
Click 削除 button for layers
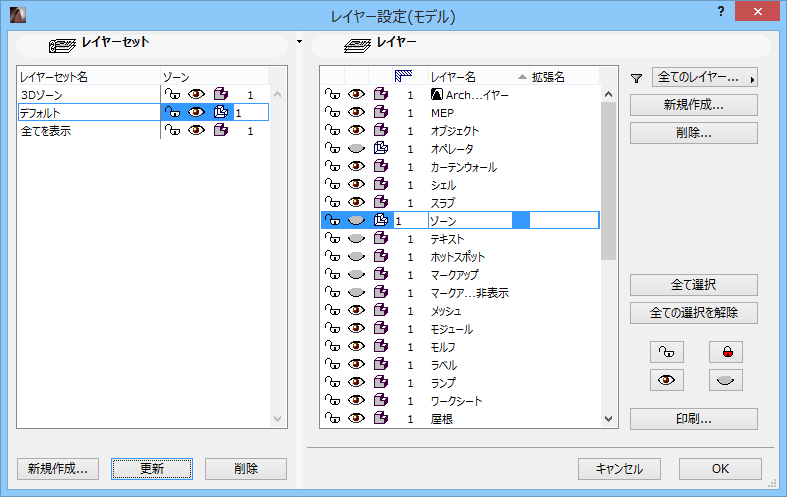point(694,133)
